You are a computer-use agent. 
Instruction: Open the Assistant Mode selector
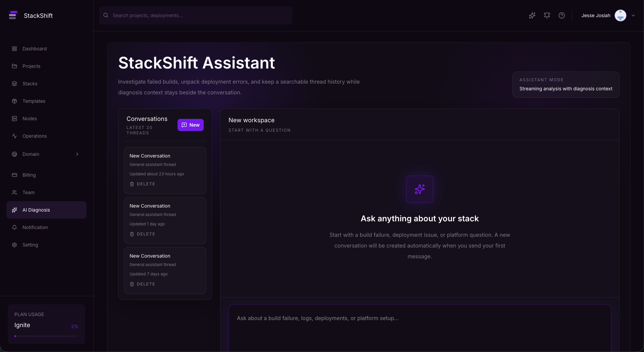[565, 84]
